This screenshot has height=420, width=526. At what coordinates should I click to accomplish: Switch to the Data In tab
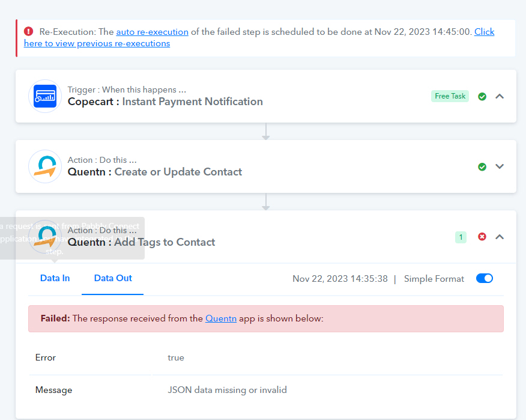tap(55, 278)
